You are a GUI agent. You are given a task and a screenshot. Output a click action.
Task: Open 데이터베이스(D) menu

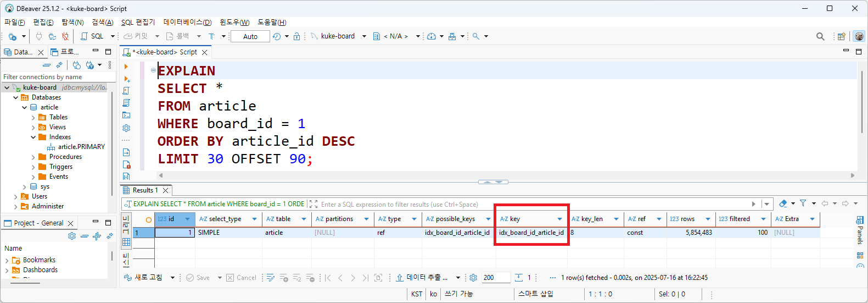[187, 22]
